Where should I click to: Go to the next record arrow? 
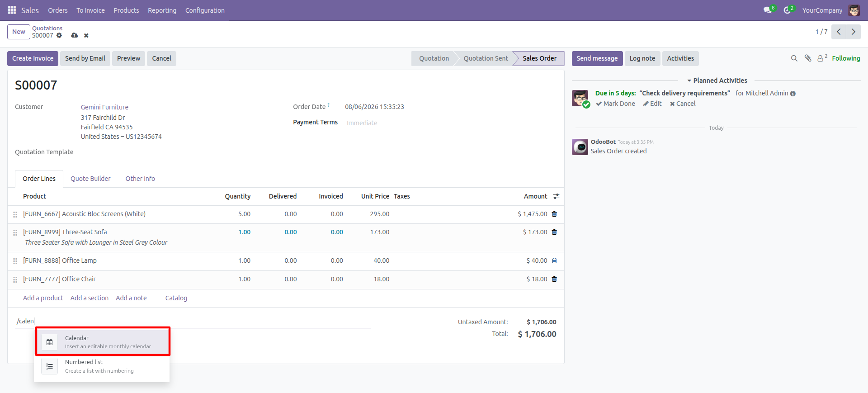(853, 32)
